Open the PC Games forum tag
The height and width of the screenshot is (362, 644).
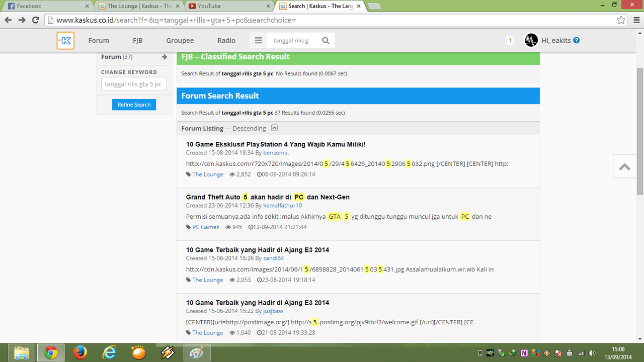pyautogui.click(x=206, y=227)
